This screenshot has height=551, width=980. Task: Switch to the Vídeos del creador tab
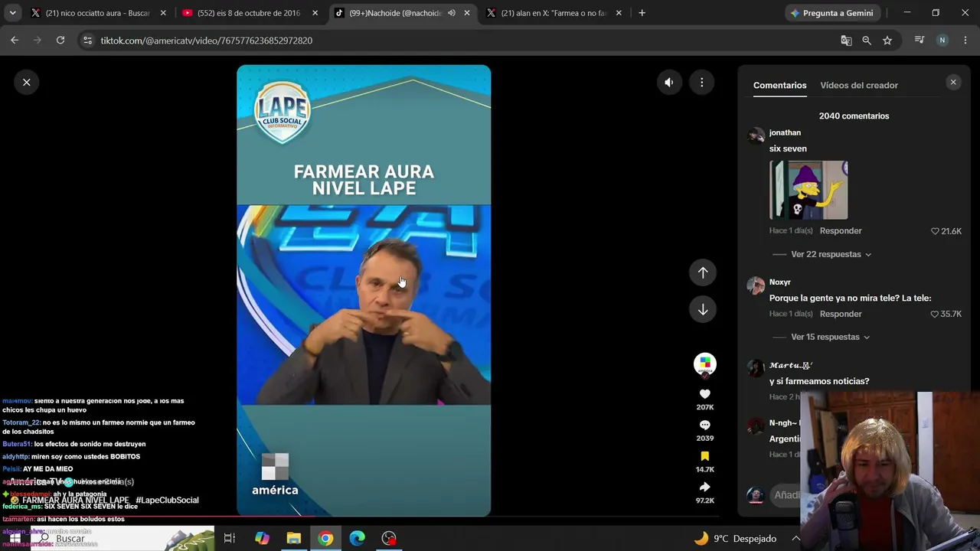[859, 85]
